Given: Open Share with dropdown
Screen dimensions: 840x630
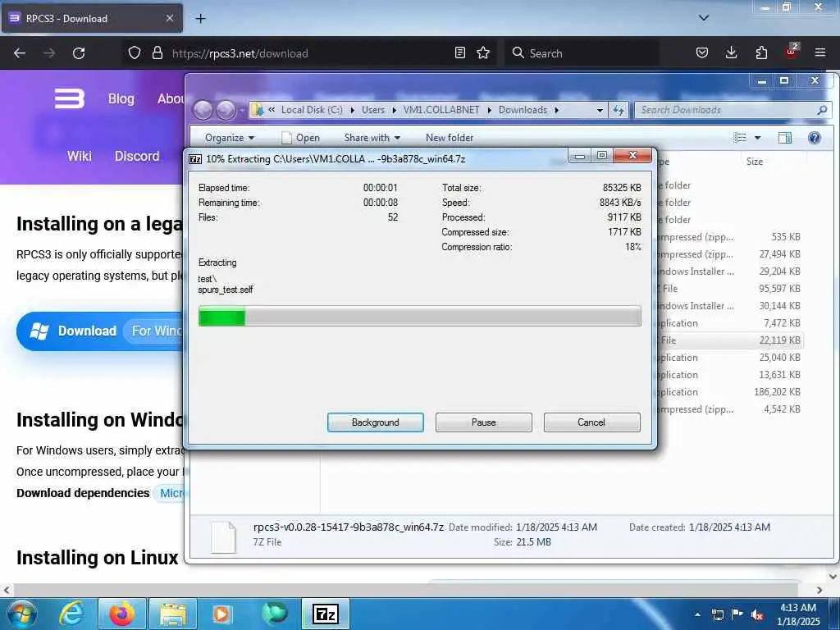Looking at the screenshot, I should tap(372, 138).
